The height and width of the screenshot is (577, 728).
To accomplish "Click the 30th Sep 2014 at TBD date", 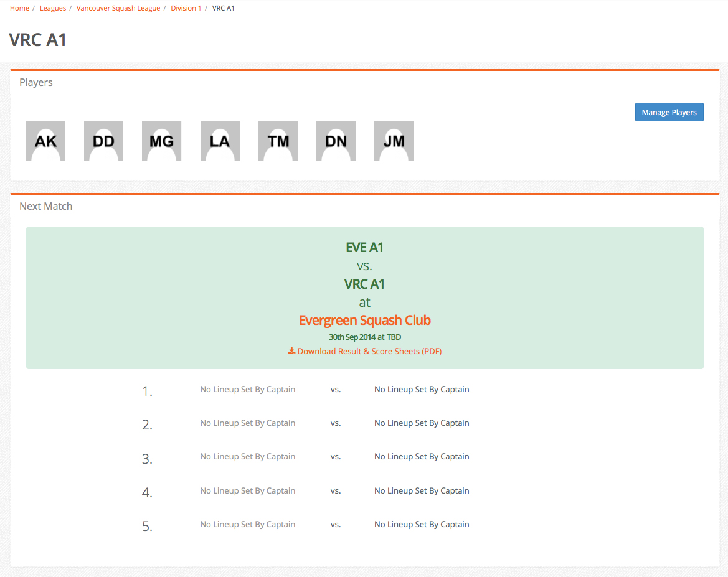I will point(365,337).
